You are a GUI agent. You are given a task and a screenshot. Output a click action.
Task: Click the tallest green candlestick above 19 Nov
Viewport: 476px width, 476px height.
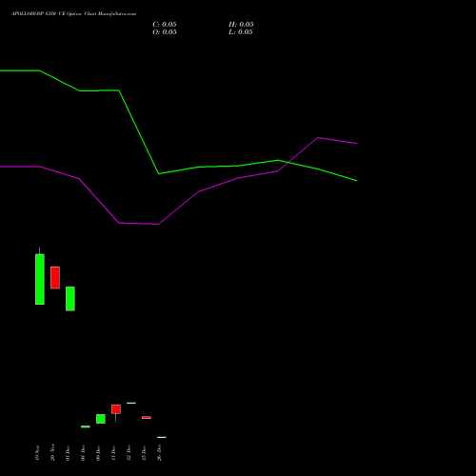coord(40,279)
